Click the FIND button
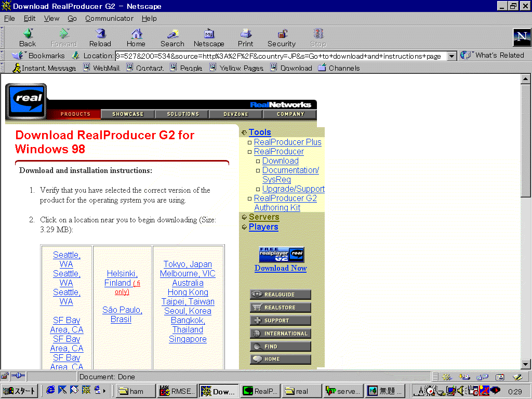Screen dimensions: 532x399 (x=280, y=347)
